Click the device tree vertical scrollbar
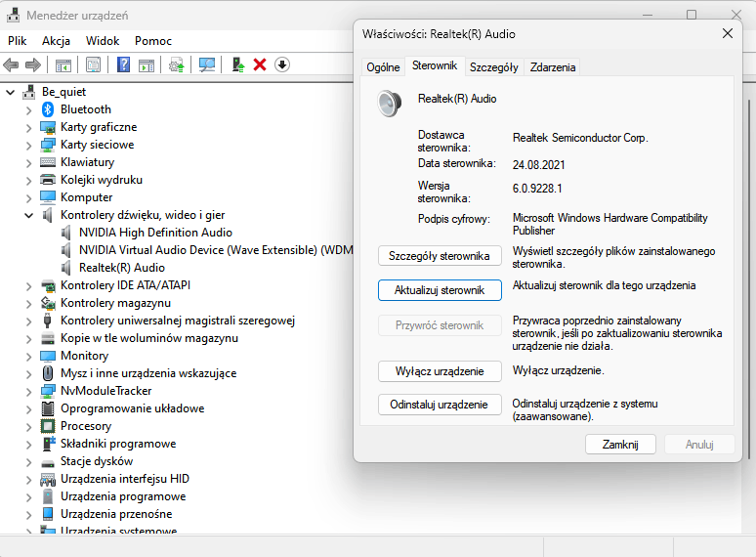 (x=748, y=279)
